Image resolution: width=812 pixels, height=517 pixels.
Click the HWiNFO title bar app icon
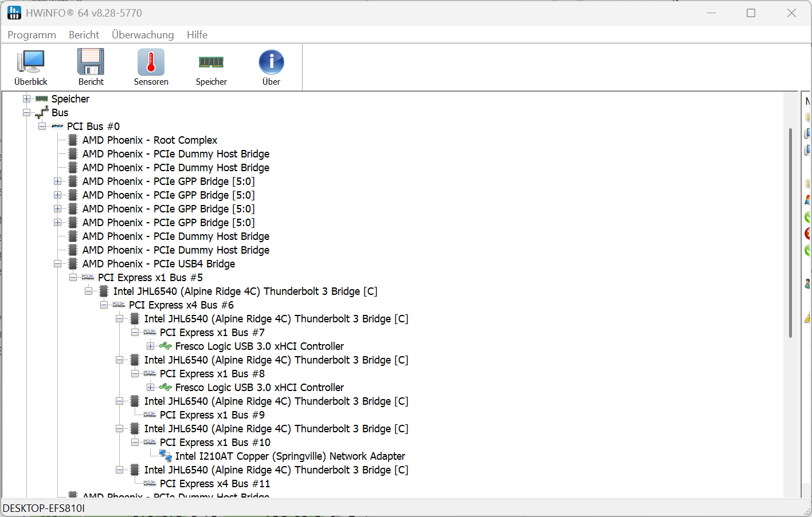click(14, 13)
